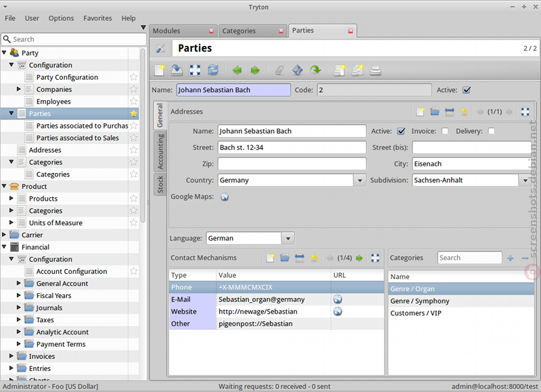
Task: Favorite Addresses with its star
Action: coord(133,149)
